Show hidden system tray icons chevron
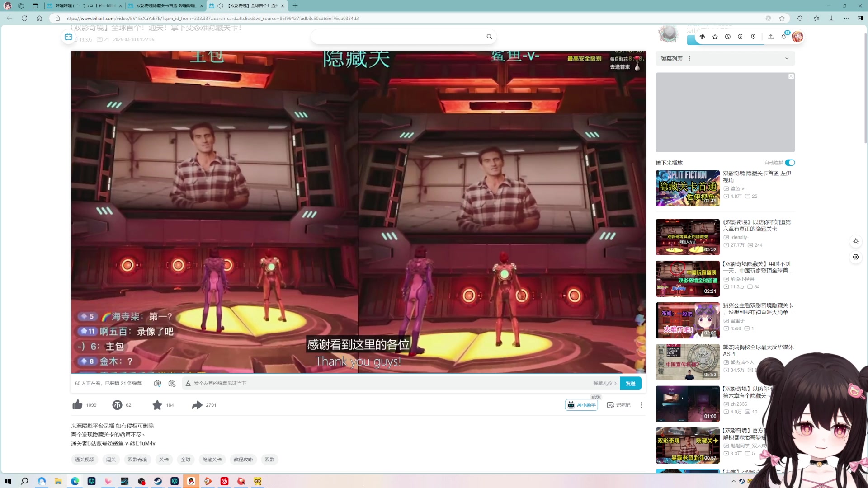 point(733,481)
